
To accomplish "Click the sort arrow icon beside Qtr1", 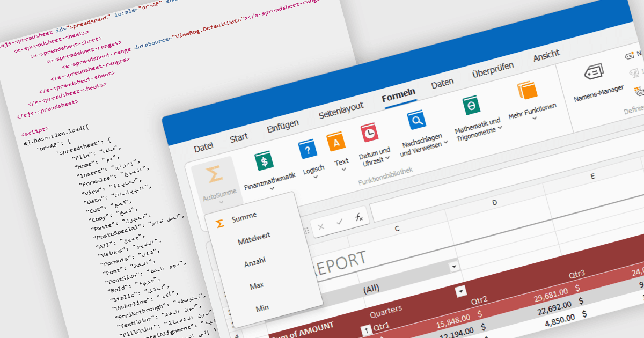I will 368,330.
